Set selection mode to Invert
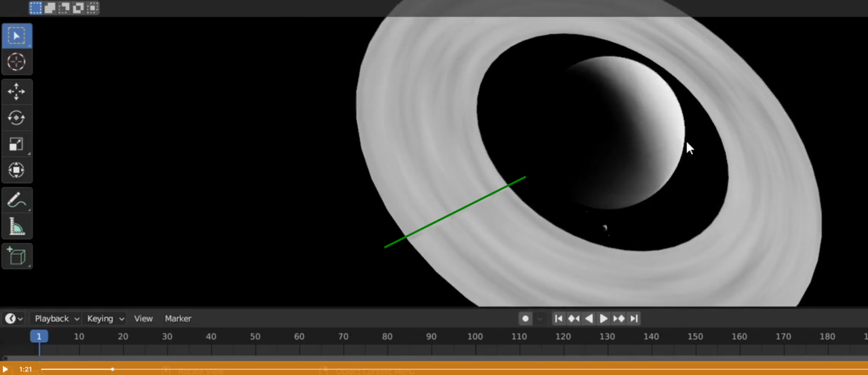The width and height of the screenshot is (868, 375). [78, 8]
